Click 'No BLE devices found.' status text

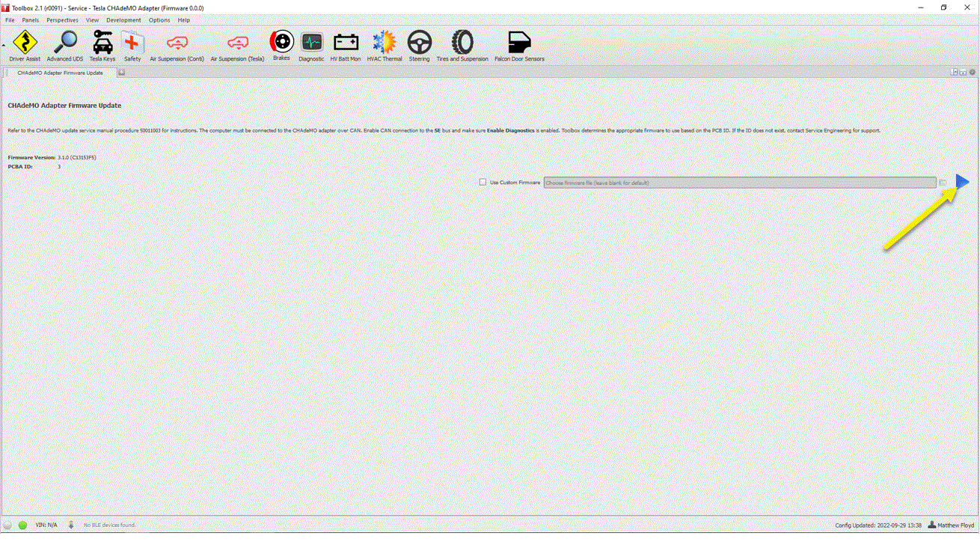(109, 526)
